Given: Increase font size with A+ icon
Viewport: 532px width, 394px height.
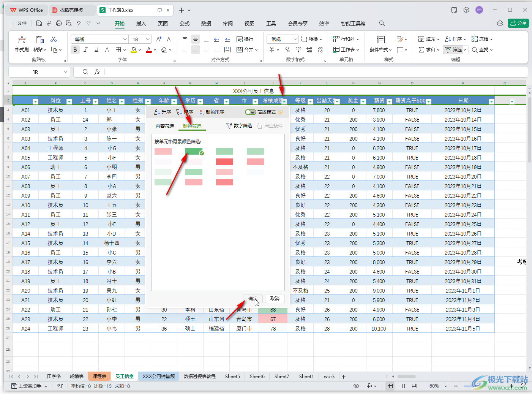Looking at the screenshot, I should 159,39.
